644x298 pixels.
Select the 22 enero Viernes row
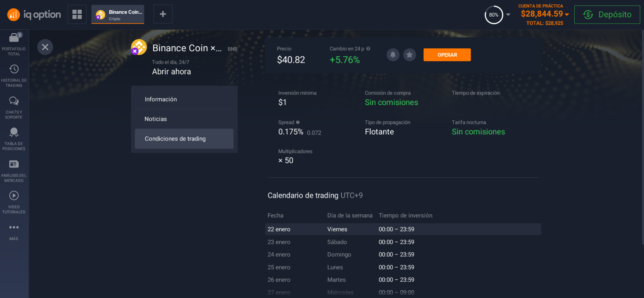pyautogui.click(x=403, y=229)
